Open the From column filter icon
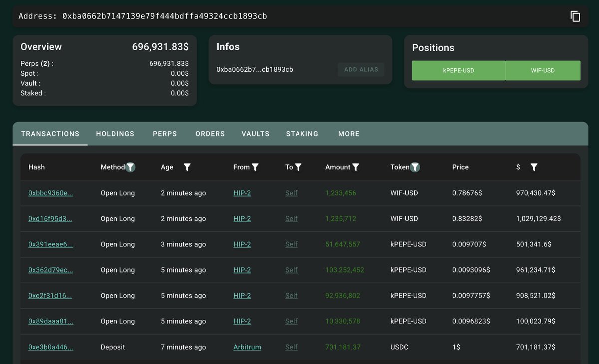The image size is (599, 364). pyautogui.click(x=255, y=167)
